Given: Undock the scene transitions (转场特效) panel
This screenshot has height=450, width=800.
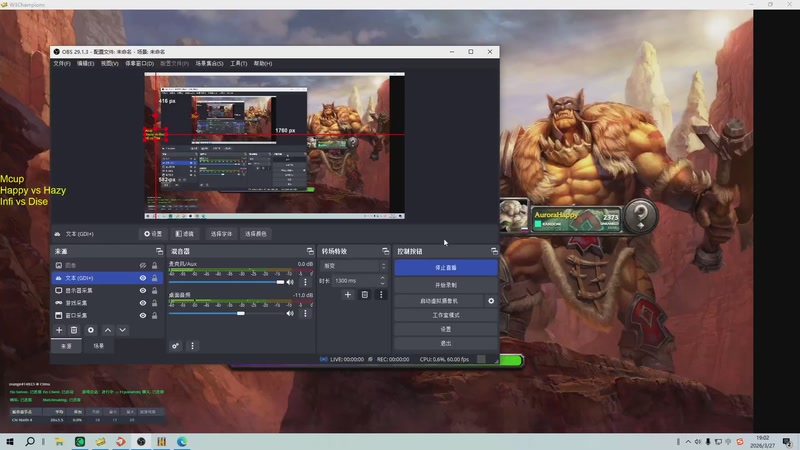Looking at the screenshot, I should pos(385,251).
